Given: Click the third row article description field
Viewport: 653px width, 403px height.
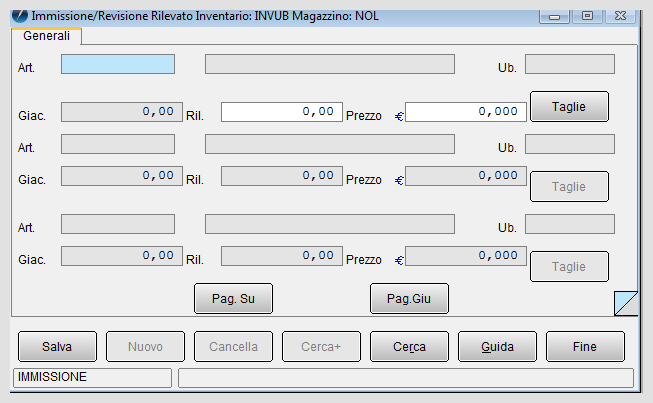Looking at the screenshot, I should (x=330, y=224).
